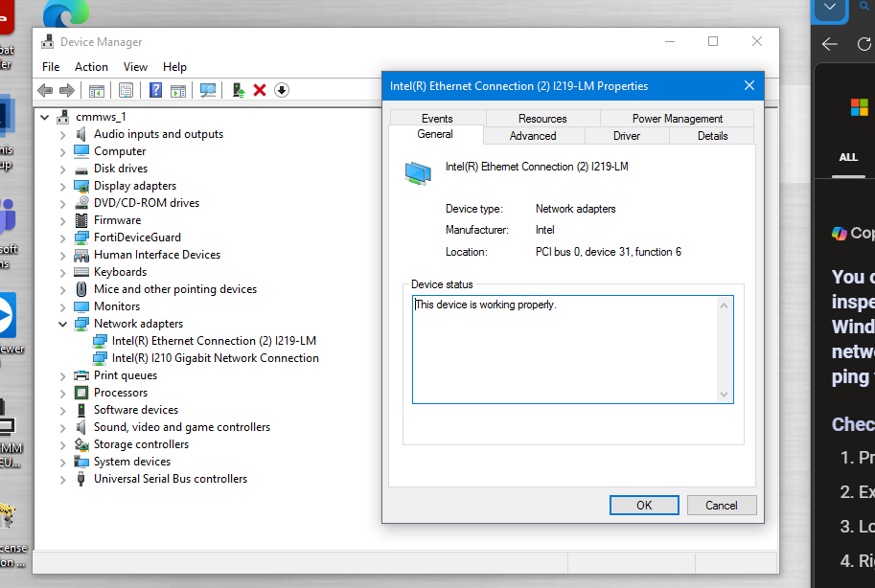
Task: Close the I219-LM Properties dialog
Action: pyautogui.click(x=749, y=86)
